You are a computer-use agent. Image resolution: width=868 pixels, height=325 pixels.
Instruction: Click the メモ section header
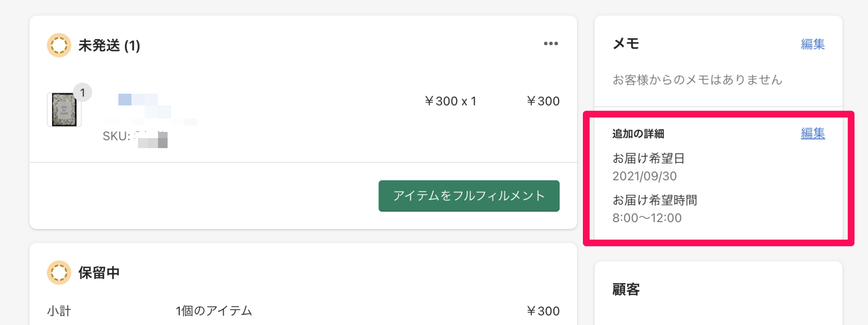625,43
